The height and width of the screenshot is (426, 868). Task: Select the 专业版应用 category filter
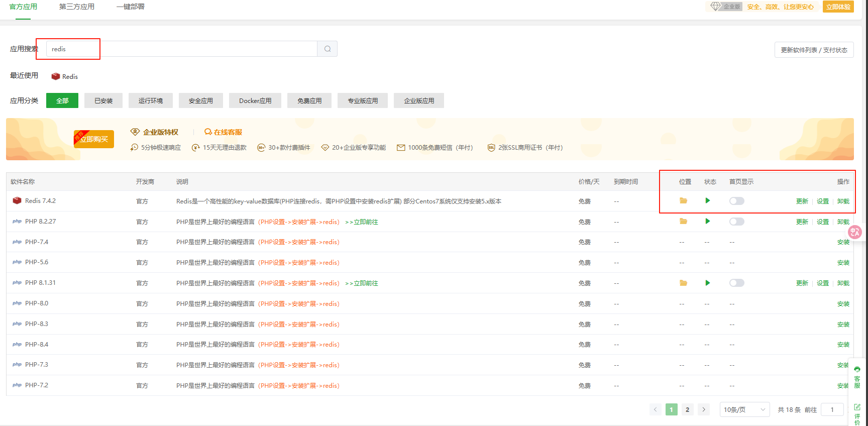point(363,100)
